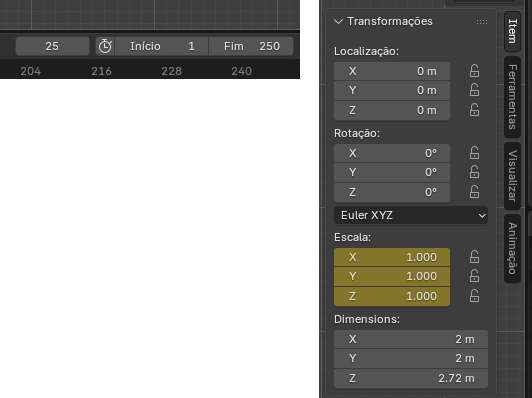Lock the Localização Z axis

(474, 110)
